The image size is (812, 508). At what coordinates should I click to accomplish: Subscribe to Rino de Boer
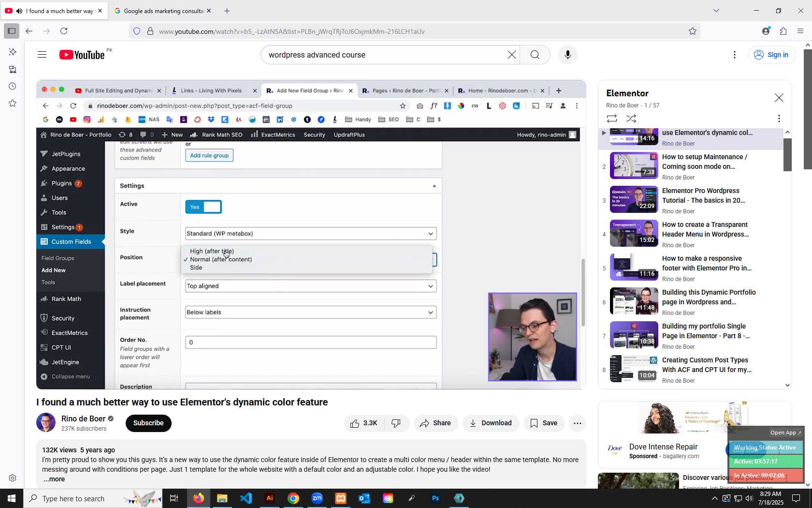pos(148,423)
